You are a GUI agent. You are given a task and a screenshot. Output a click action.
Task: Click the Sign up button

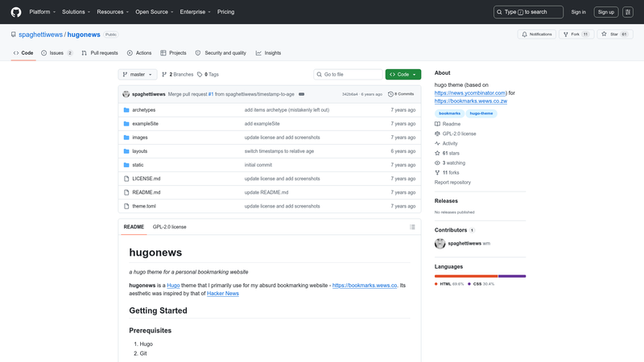[x=606, y=12]
